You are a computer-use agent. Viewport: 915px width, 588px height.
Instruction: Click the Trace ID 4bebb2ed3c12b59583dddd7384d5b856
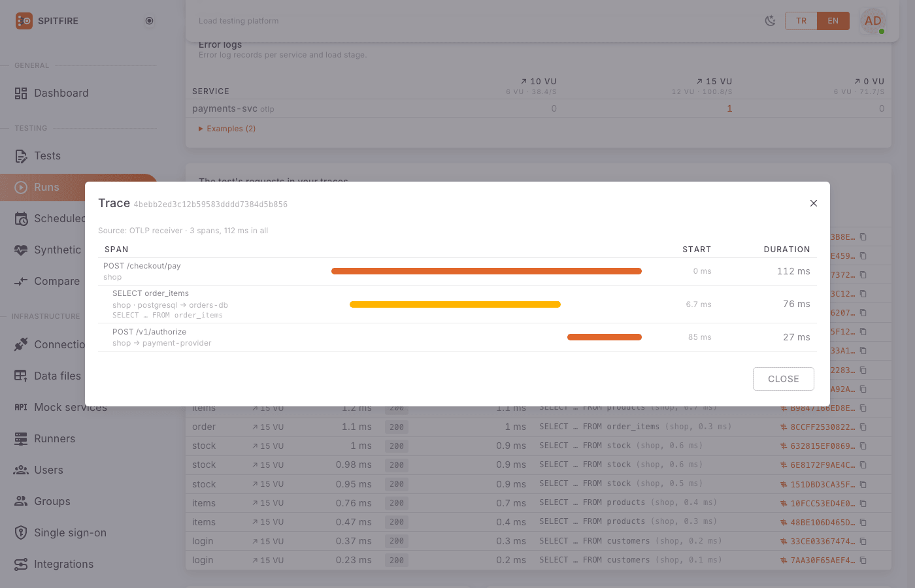pos(210,204)
